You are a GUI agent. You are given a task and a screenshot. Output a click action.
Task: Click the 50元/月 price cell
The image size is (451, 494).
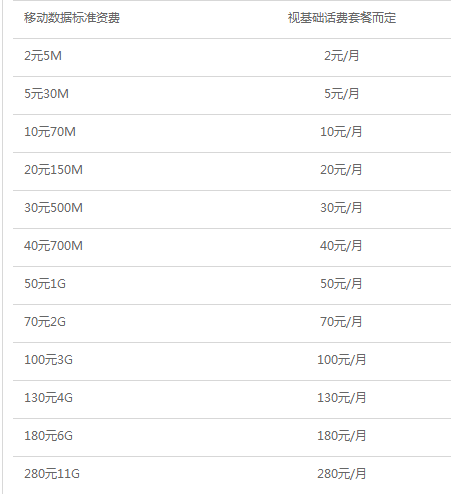coord(341,284)
